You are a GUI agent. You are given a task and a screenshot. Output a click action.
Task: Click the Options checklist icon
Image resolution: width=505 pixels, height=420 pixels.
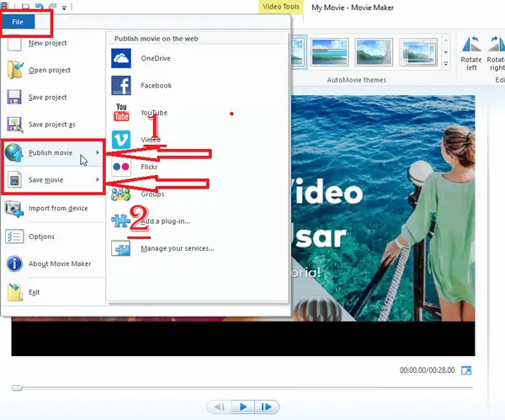click(x=14, y=237)
